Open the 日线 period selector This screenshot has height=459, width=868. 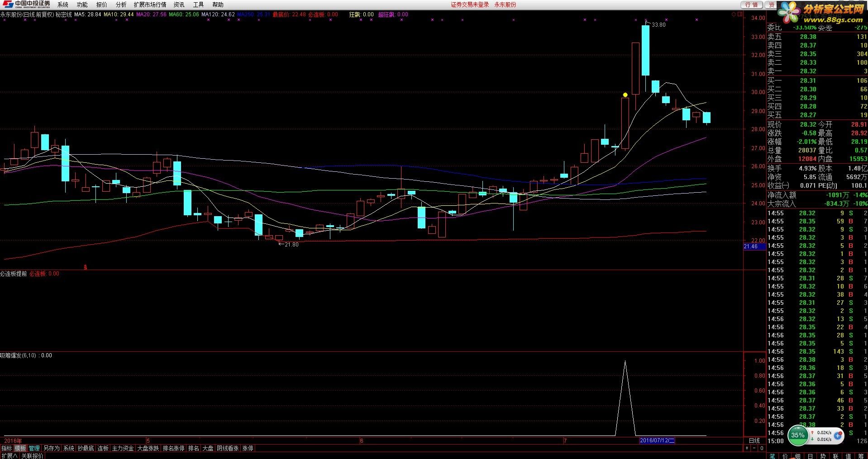pyautogui.click(x=754, y=440)
